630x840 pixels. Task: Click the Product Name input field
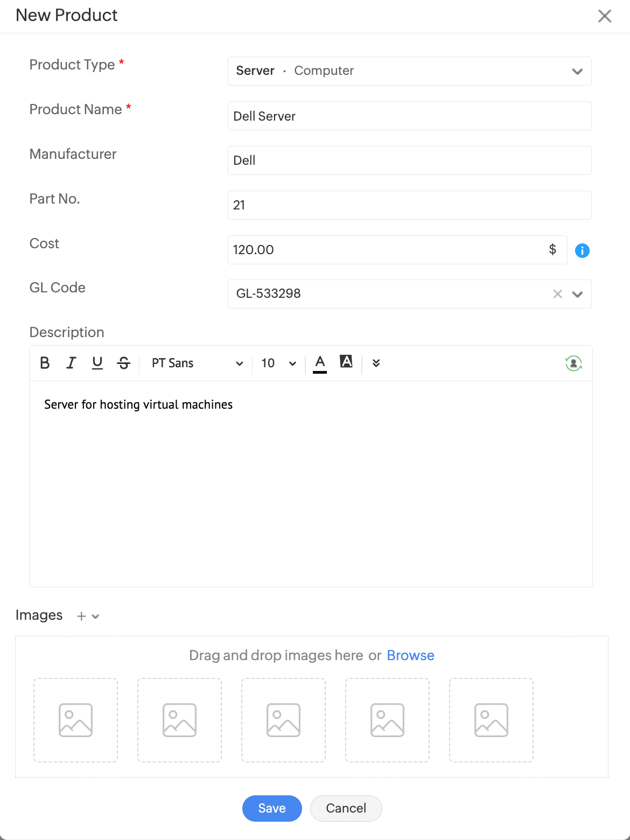click(409, 116)
